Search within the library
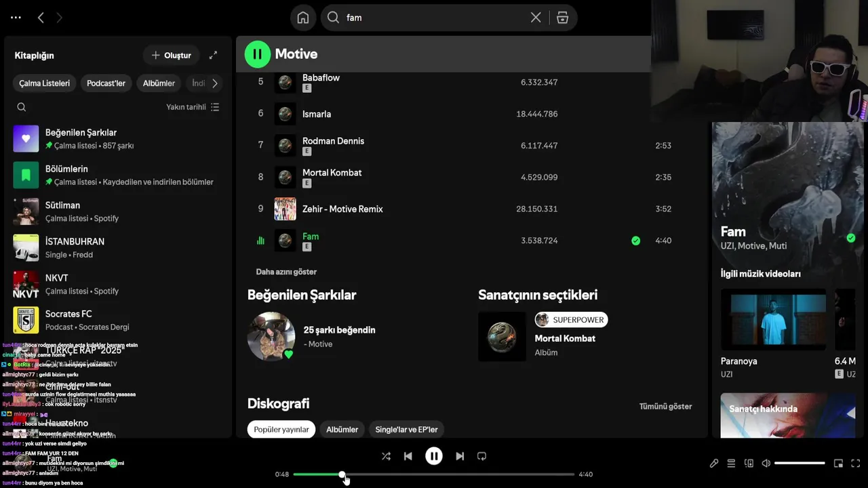Image resolution: width=868 pixels, height=488 pixels. [22, 107]
